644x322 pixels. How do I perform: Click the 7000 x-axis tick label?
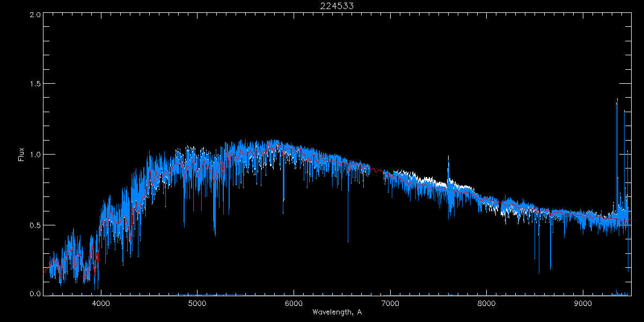click(x=390, y=303)
